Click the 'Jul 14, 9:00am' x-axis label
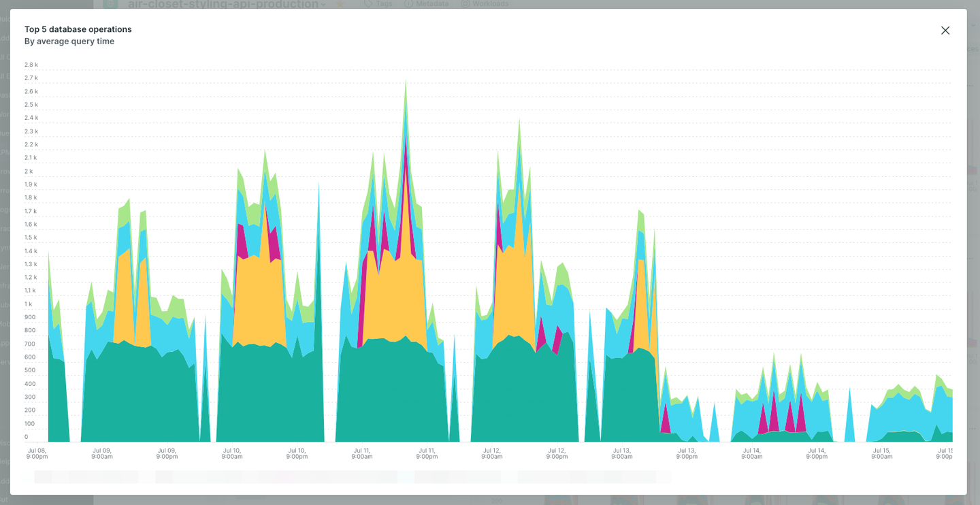Viewport: 980px width, 505px height. [x=752, y=453]
